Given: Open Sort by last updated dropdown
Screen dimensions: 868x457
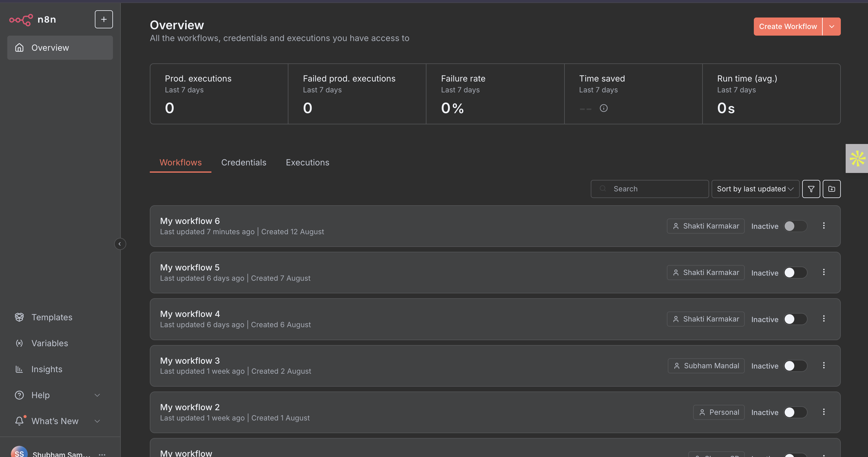Looking at the screenshot, I should point(755,189).
